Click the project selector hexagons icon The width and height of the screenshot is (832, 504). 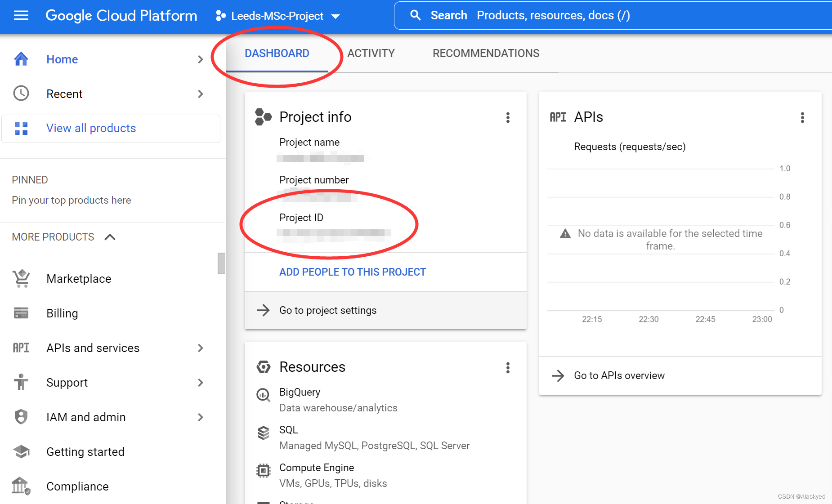(220, 16)
